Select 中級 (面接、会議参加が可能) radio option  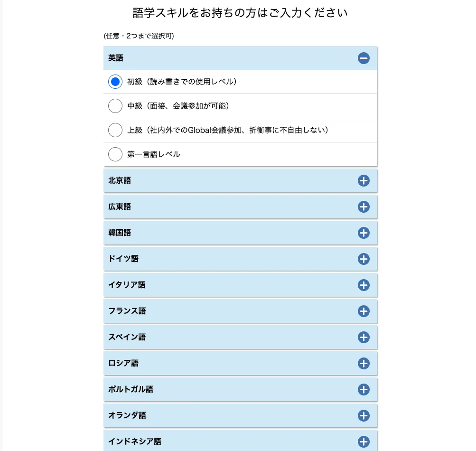tap(115, 106)
